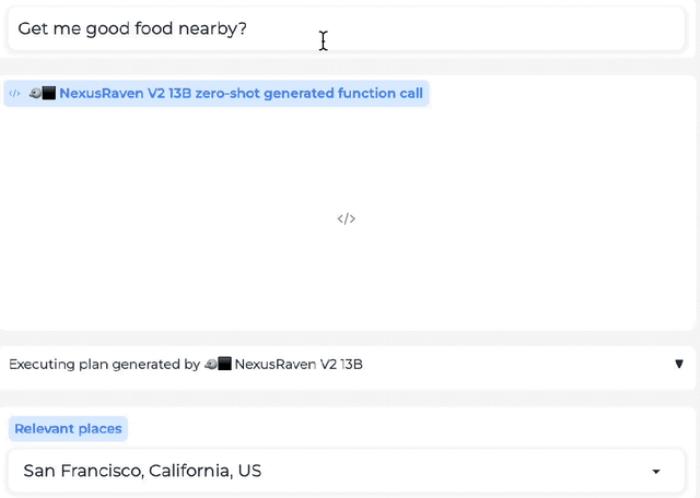700x498 pixels.
Task: Click the black square emoji in the Executing plan row
Action: [x=225, y=364]
